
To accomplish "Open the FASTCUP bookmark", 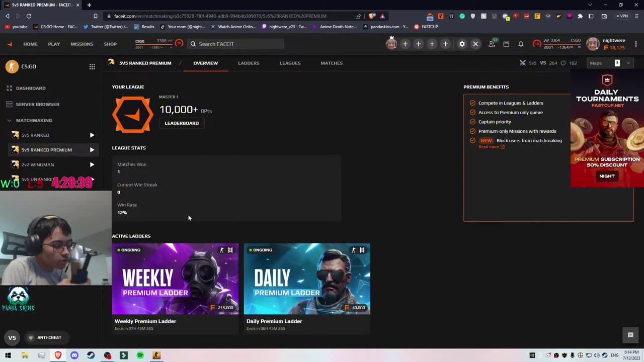I will tap(426, 27).
